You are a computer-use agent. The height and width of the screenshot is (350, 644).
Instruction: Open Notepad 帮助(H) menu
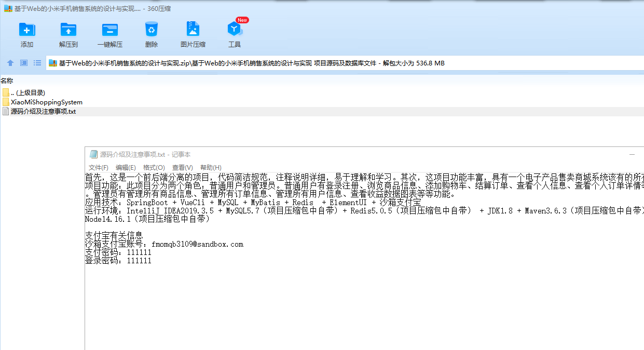pyautogui.click(x=211, y=168)
